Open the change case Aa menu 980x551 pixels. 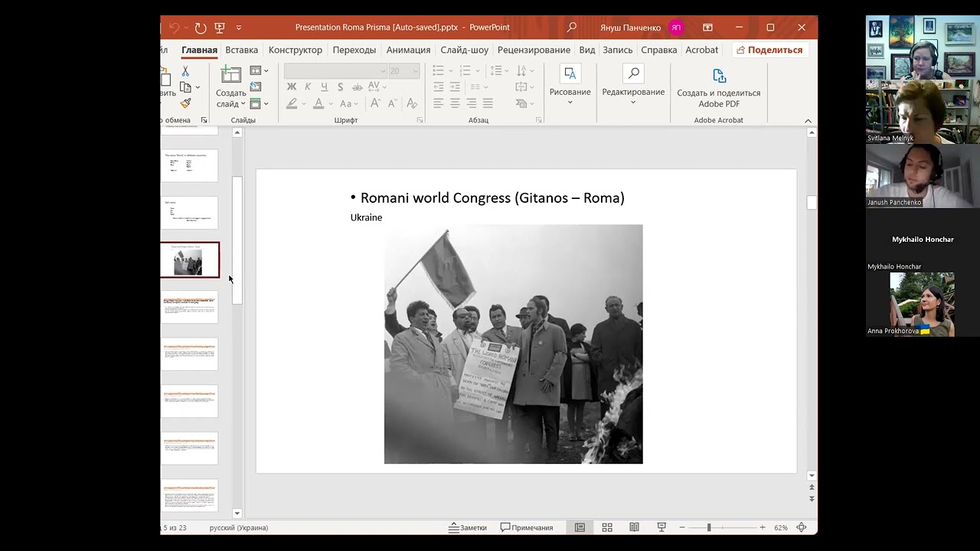(348, 103)
